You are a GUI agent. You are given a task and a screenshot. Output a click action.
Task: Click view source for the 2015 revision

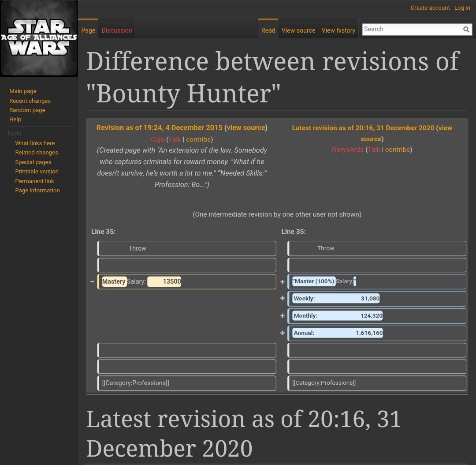point(245,127)
